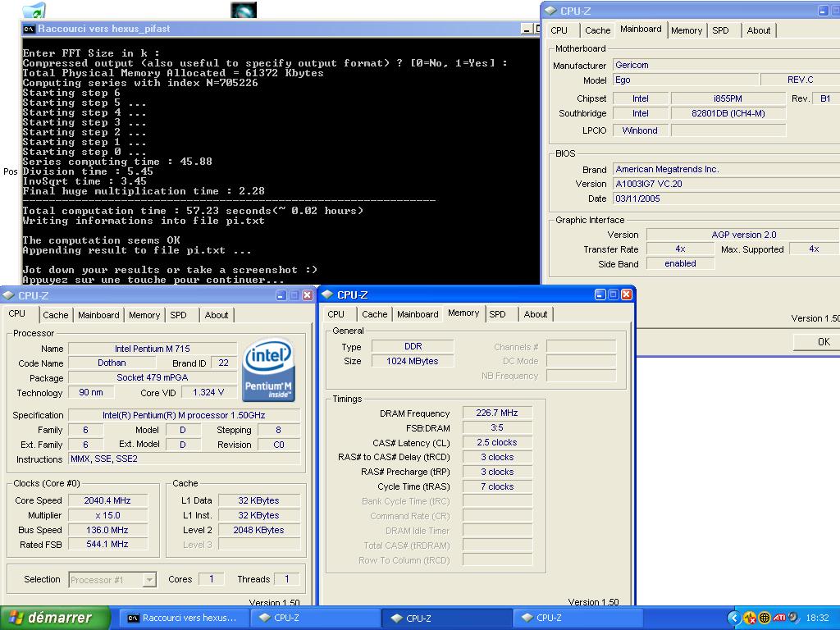Click the CPU-Z icon in the Processor window title

click(x=8, y=295)
